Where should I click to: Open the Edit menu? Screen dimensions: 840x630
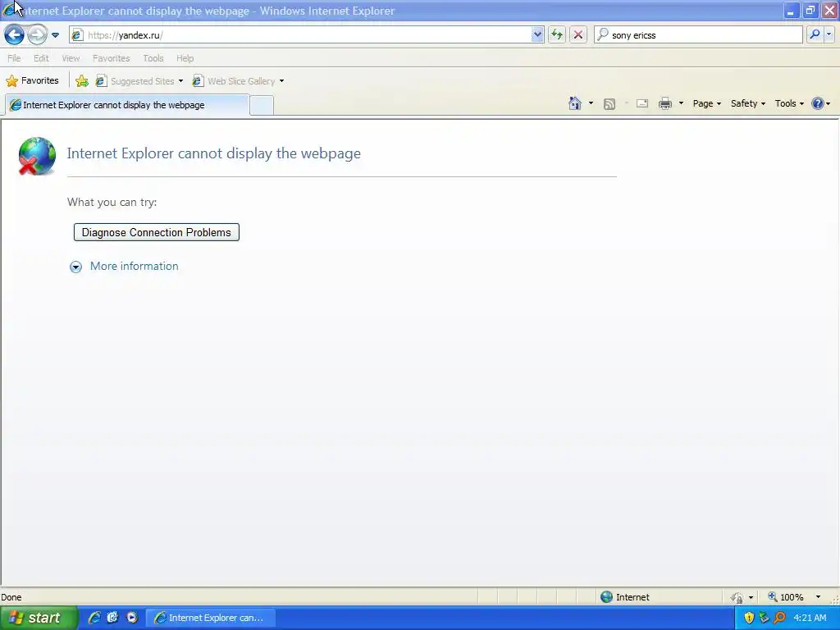[41, 58]
